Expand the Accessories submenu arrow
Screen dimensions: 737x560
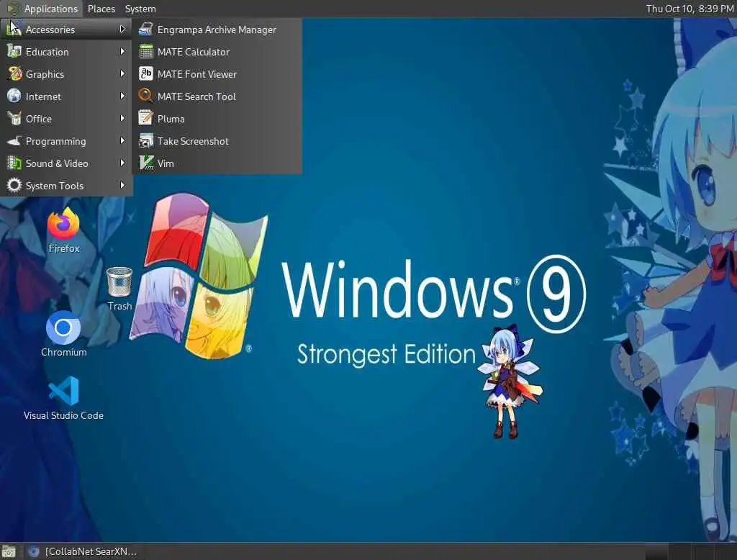coord(122,30)
